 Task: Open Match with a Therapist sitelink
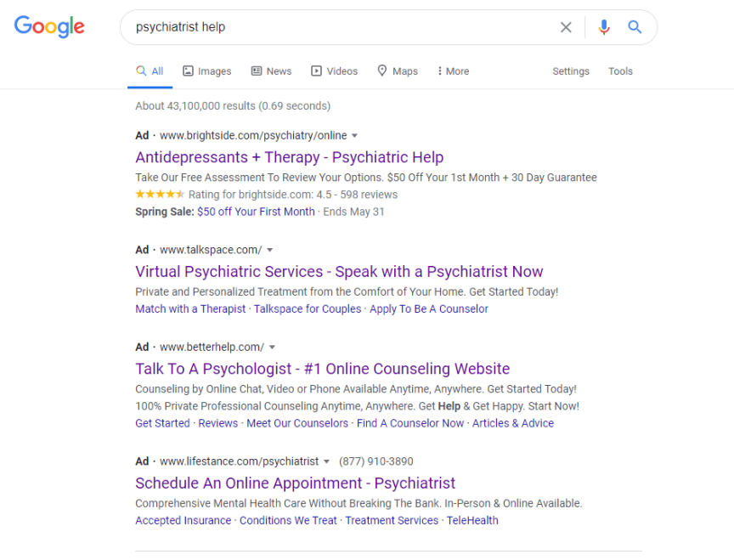coord(190,309)
